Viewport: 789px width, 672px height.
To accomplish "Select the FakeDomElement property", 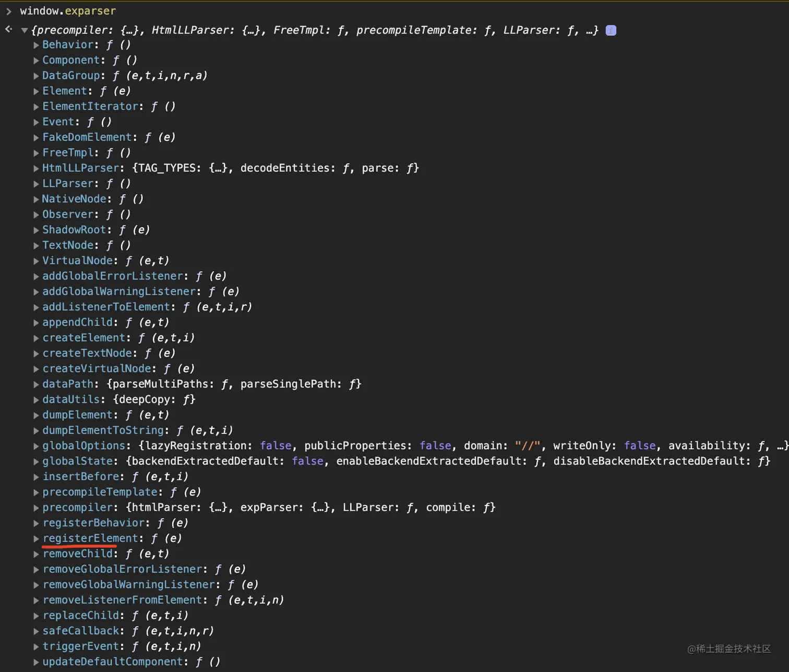I will pos(87,137).
